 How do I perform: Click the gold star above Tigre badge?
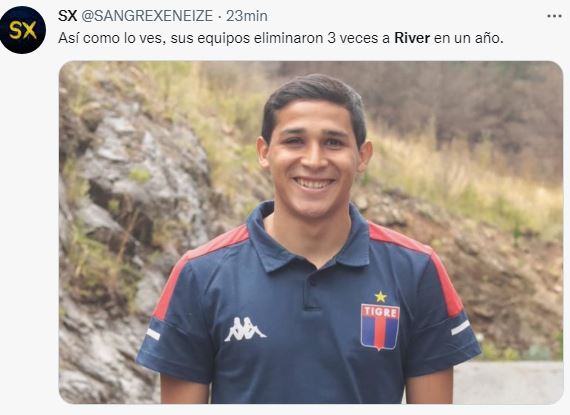tap(381, 297)
